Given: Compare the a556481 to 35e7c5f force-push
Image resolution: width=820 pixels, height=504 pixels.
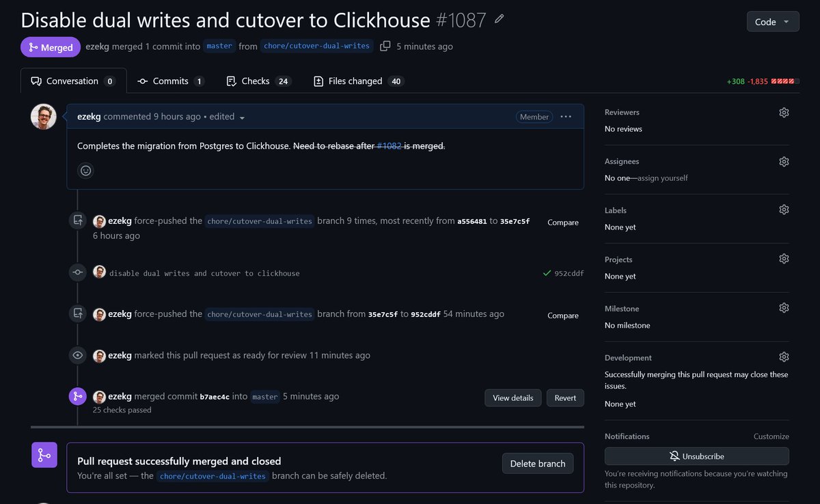Looking at the screenshot, I should pyautogui.click(x=563, y=223).
